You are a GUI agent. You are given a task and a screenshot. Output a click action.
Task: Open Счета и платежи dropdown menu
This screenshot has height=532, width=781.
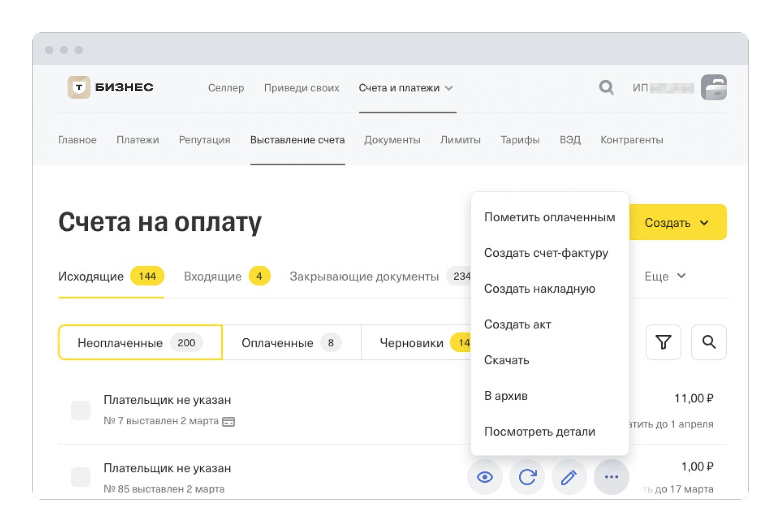click(x=406, y=88)
